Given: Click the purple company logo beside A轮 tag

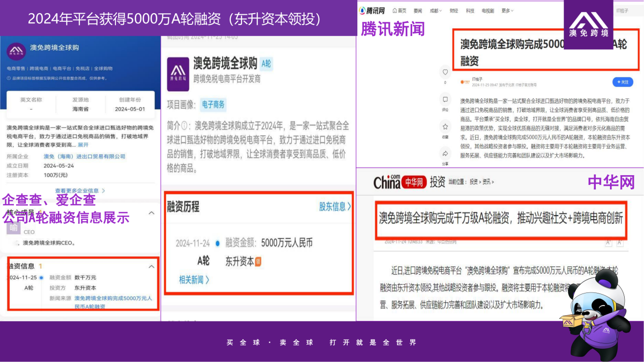Looking at the screenshot, I should (x=178, y=74).
